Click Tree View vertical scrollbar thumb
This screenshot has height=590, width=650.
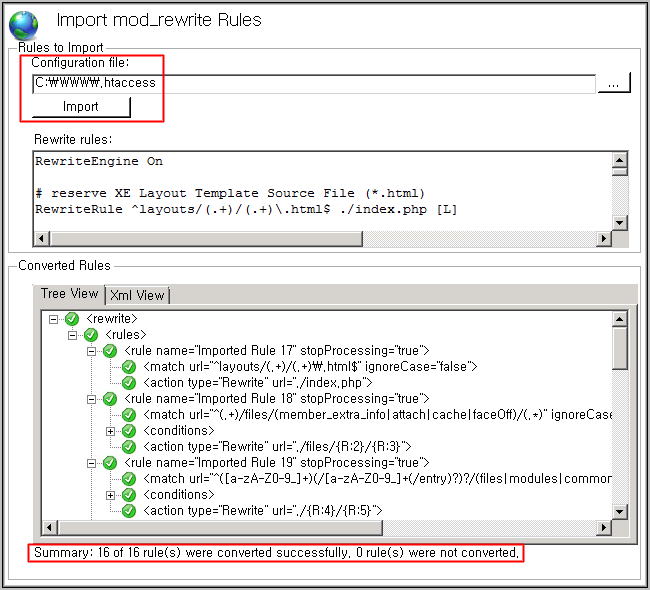(620, 348)
